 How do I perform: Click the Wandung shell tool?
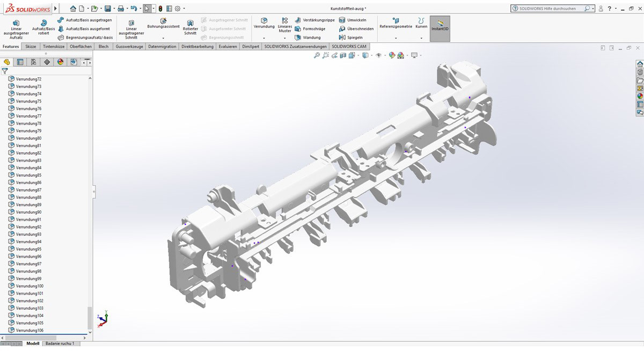[x=308, y=38]
